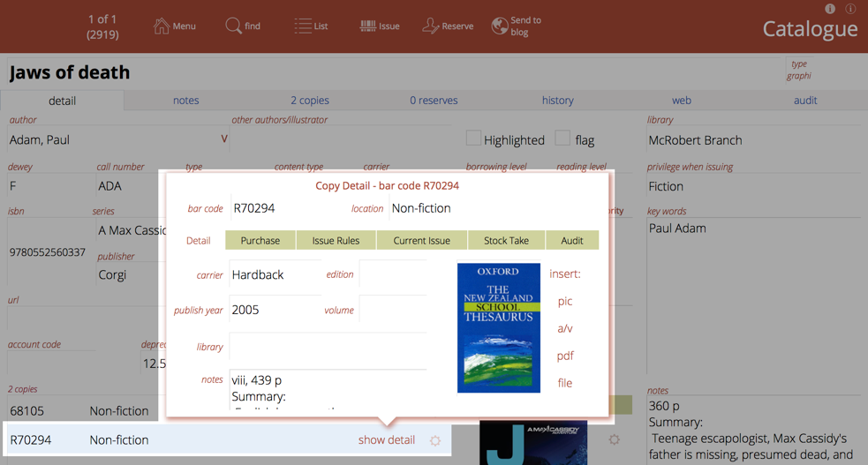
Task: Click the show detail link
Action: pos(386,440)
